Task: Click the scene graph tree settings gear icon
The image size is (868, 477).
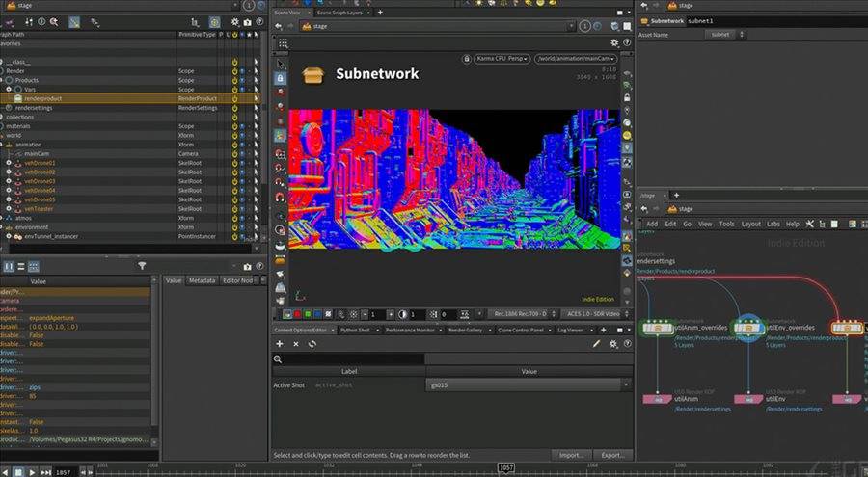Action: (x=234, y=21)
